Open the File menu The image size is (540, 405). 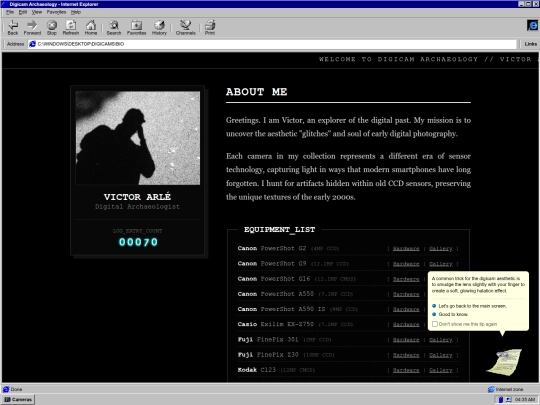tap(10, 12)
